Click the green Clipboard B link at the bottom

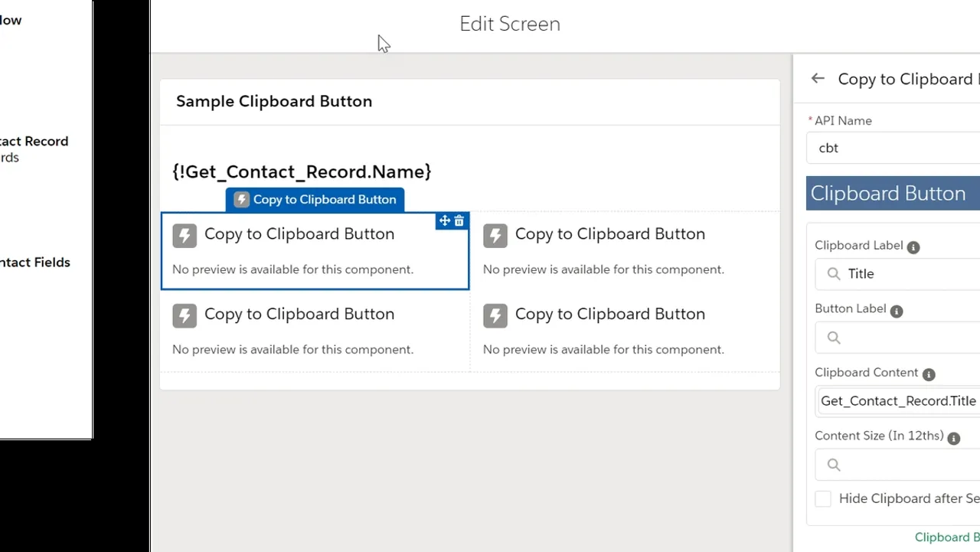(x=948, y=537)
